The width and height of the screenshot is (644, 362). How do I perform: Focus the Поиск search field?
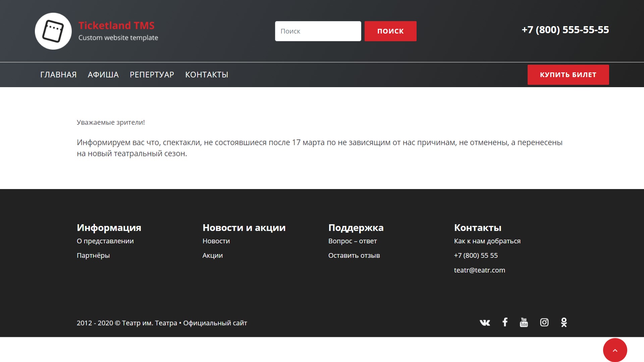[x=318, y=31]
